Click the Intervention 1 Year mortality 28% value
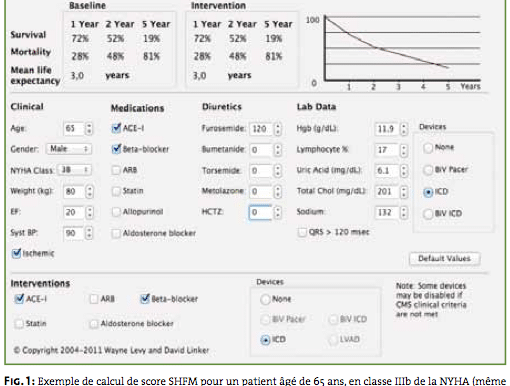The height and width of the screenshot is (386, 510). [x=202, y=56]
